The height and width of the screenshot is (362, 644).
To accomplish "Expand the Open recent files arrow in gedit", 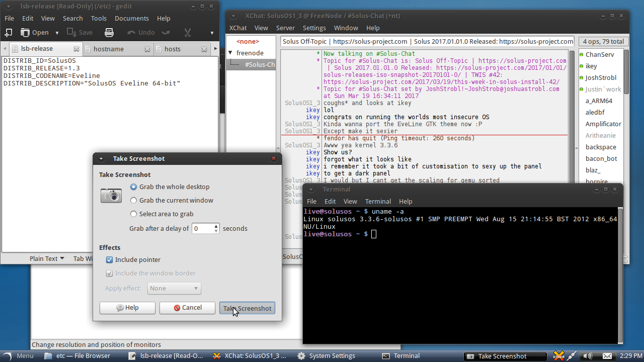I will 57,33.
